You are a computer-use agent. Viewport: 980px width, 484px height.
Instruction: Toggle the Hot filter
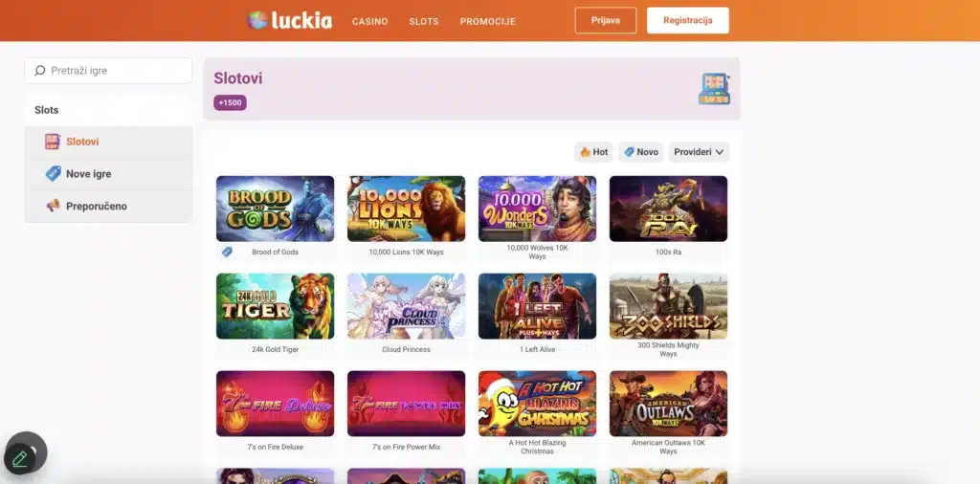pyautogui.click(x=593, y=152)
